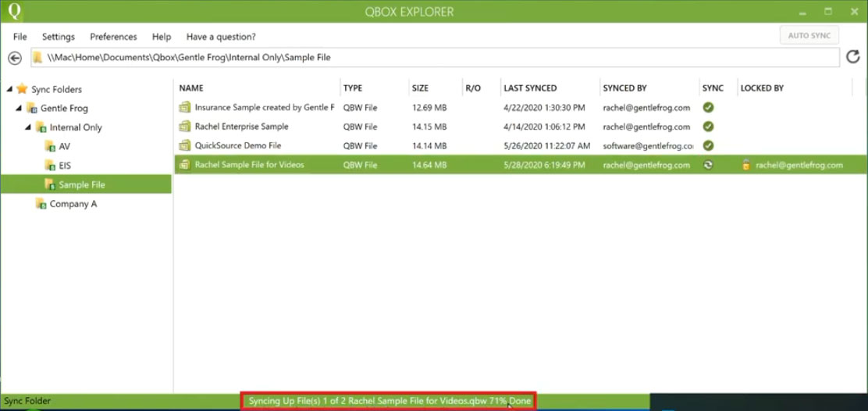This screenshot has height=411, width=868.
Task: Click the Have a question? link
Action: click(221, 37)
